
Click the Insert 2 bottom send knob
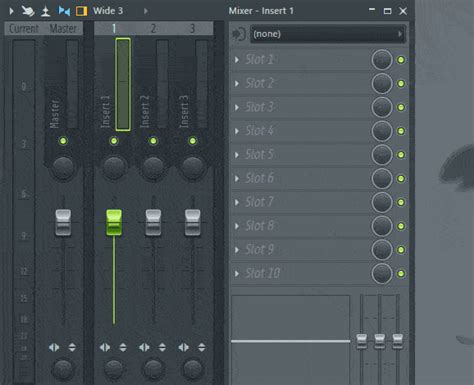[153, 369]
